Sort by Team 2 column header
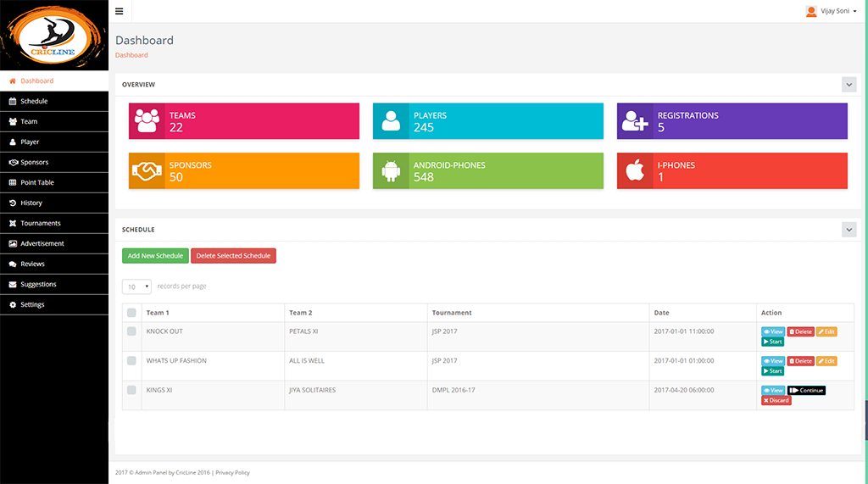Viewport: 868px width, 484px height. click(x=356, y=313)
